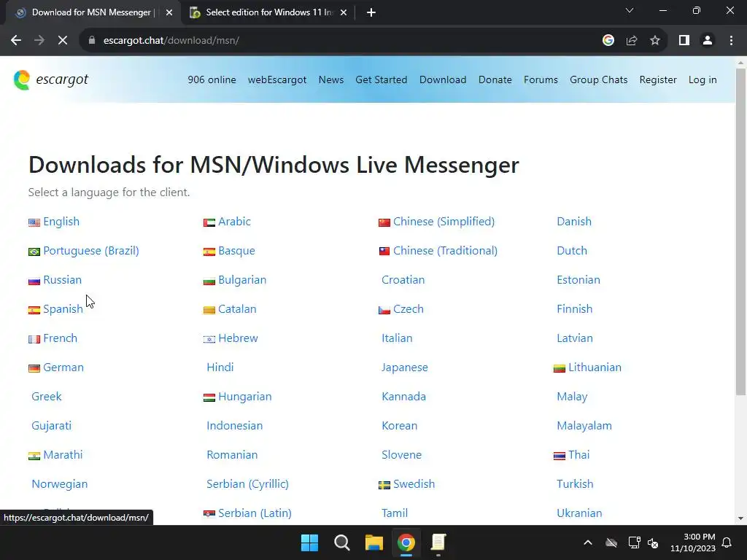Switch to the Select edition for Windows 11 tab
747x560 pixels.
(x=269, y=12)
